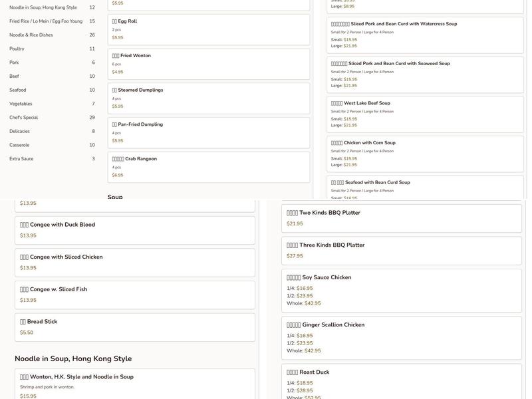
Task: Select the Fried Wonton item card
Action: 208,64
